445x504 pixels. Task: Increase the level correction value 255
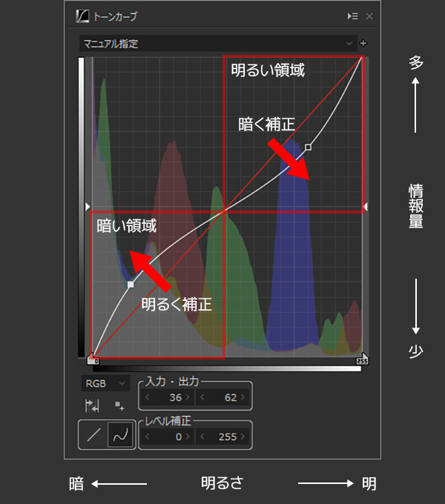coord(243,437)
